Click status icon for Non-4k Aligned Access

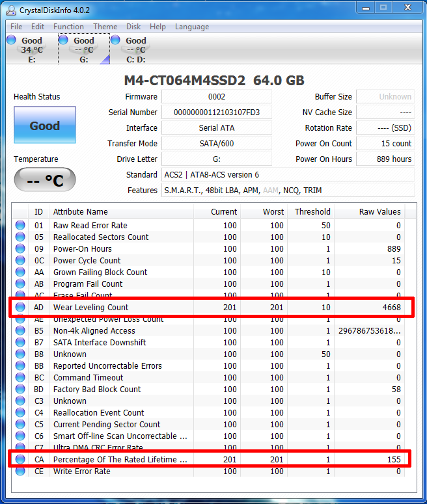[20, 330]
